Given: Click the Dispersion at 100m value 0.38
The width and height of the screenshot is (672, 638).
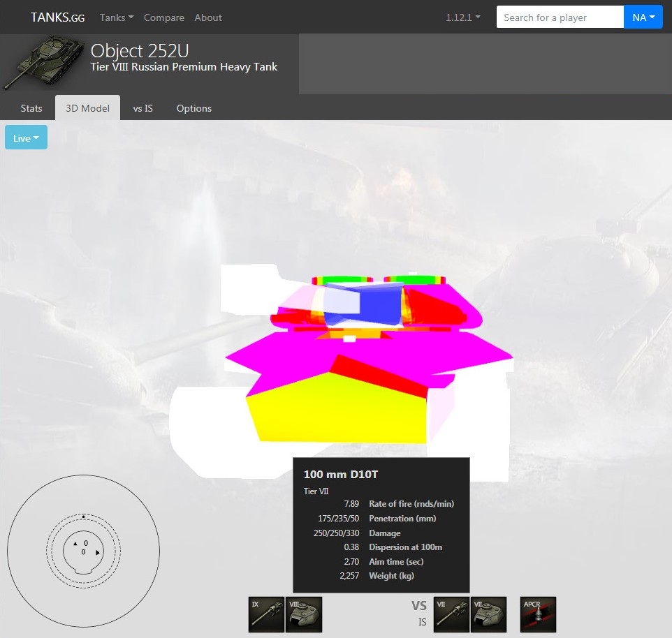Looking at the screenshot, I should coord(351,547).
